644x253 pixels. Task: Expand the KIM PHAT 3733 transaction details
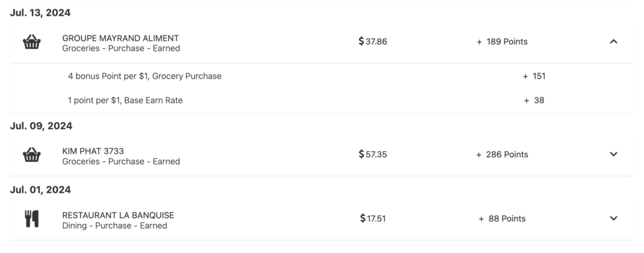click(614, 154)
